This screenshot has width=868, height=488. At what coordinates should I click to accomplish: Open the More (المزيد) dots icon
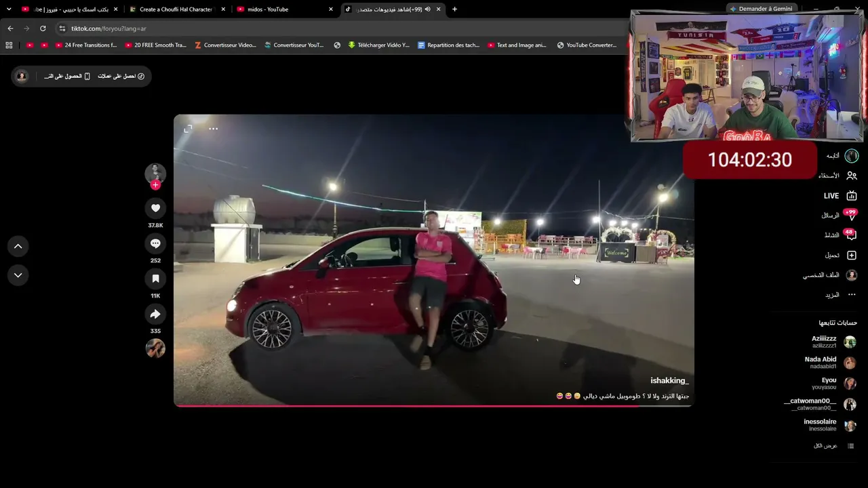click(x=852, y=295)
